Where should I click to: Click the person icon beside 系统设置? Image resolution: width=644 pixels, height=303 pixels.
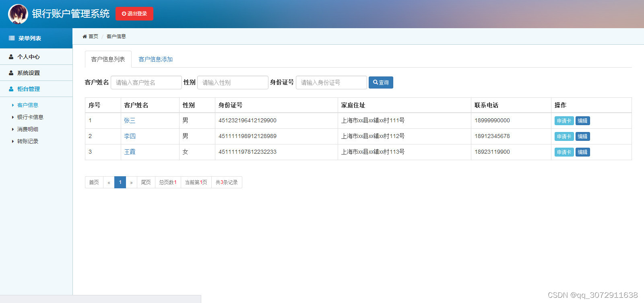pyautogui.click(x=11, y=73)
